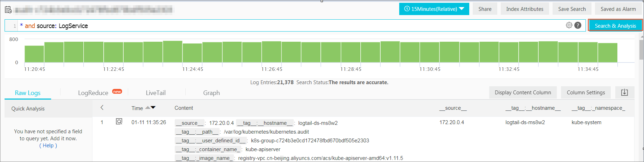The width and height of the screenshot is (644, 162).
Task: Click the vertical scrollbar on the right
Action: point(641,49)
